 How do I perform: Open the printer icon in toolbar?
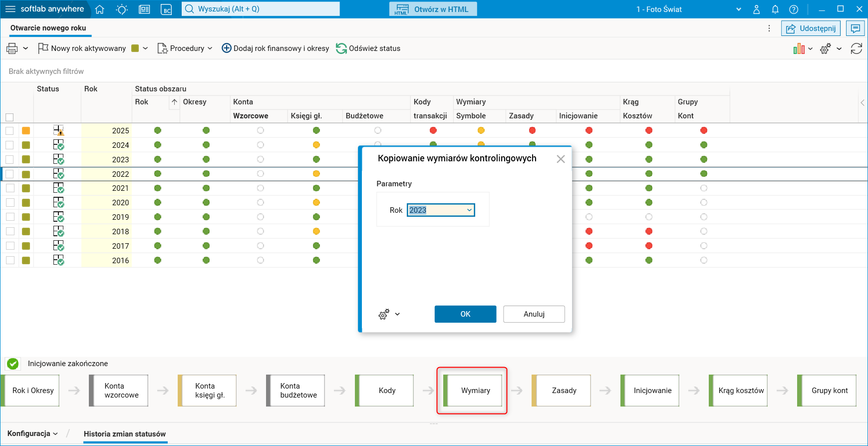12,48
